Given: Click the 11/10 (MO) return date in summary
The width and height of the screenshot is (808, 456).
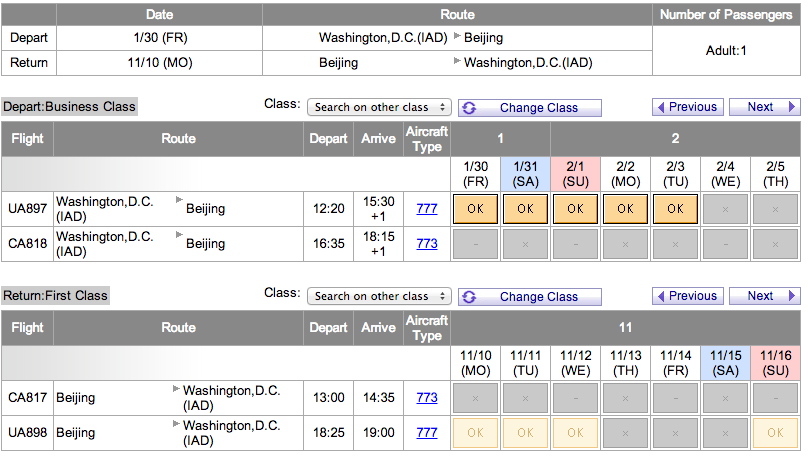Looking at the screenshot, I should pos(160,63).
